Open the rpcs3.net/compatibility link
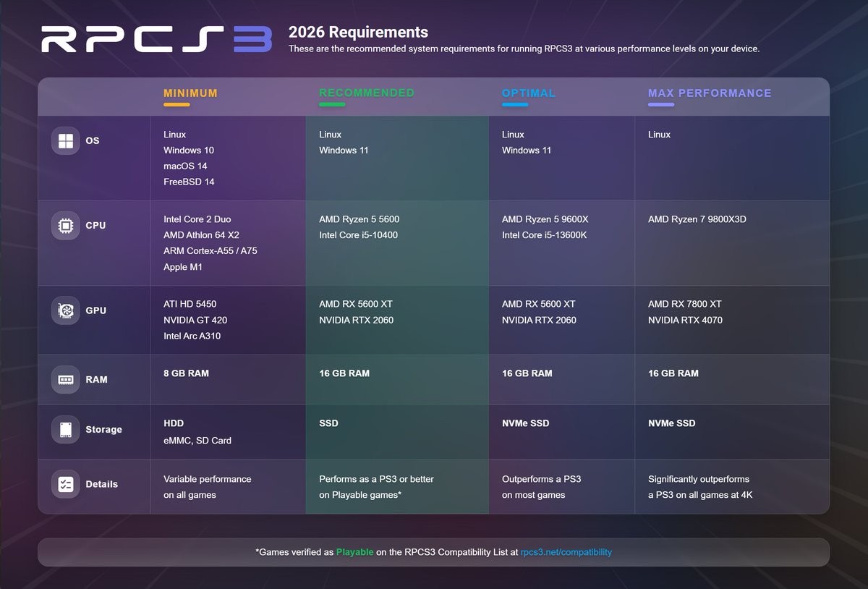The image size is (868, 589). 566,552
